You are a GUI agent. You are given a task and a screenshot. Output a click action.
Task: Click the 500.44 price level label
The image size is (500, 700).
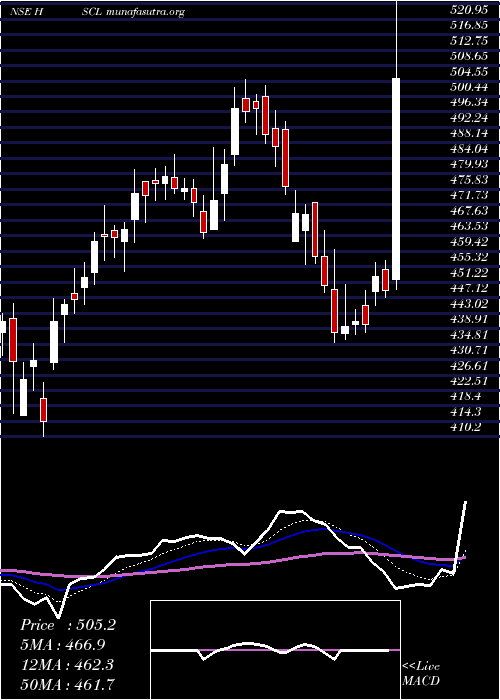[x=468, y=88]
